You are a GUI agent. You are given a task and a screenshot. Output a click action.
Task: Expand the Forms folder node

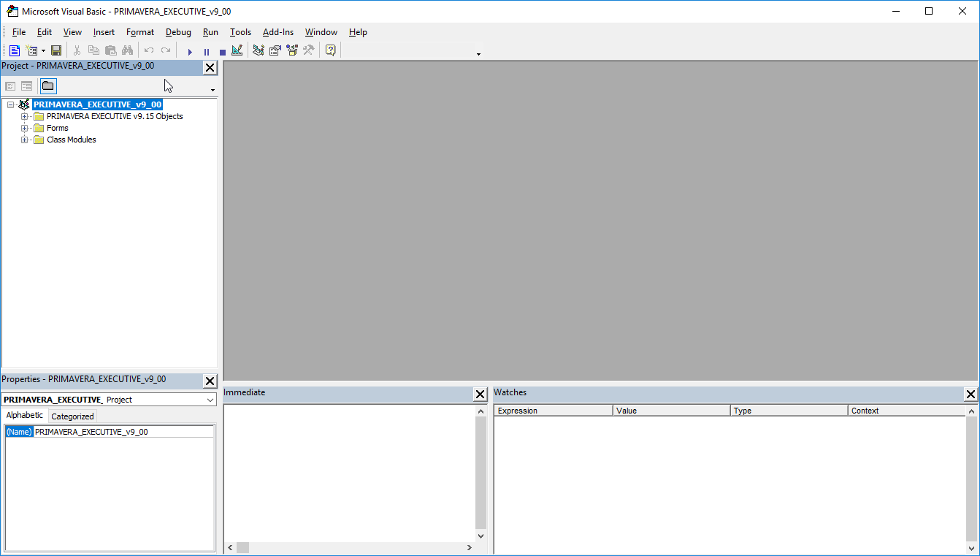(x=25, y=128)
